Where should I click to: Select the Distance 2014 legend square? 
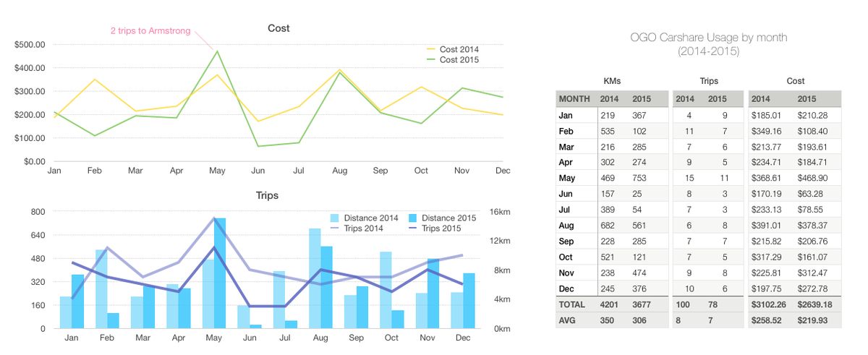[x=333, y=218]
